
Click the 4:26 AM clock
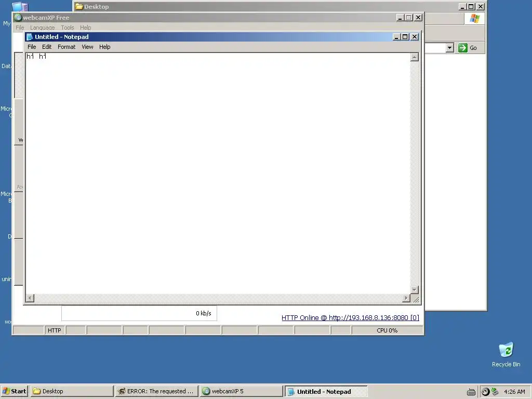coord(514,392)
